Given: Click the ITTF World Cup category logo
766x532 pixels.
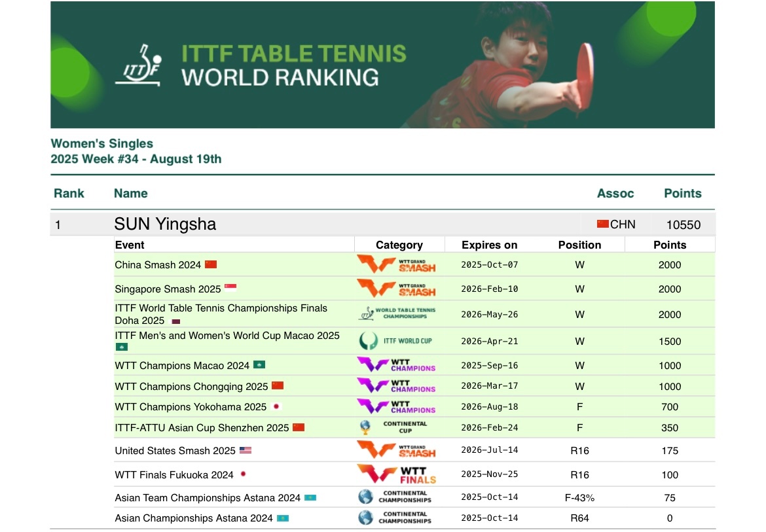Looking at the screenshot, I should pos(395,341).
